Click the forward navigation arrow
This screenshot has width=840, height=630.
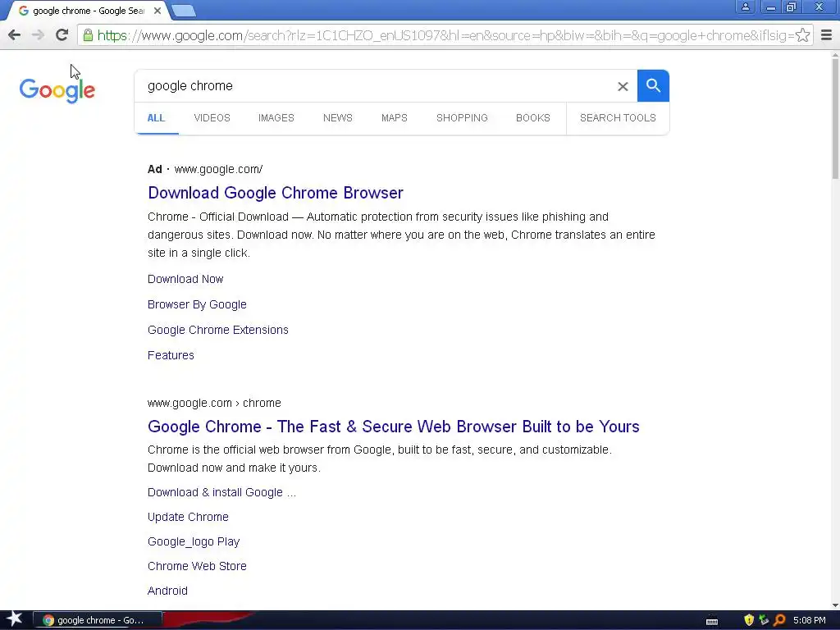[38, 35]
